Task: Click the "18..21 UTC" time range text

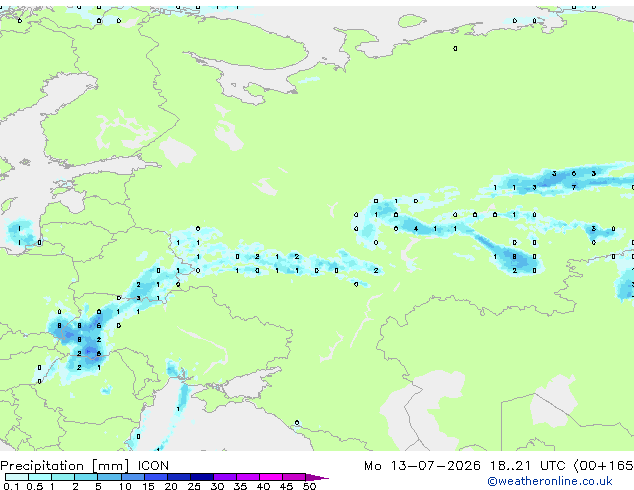Action: point(527,466)
